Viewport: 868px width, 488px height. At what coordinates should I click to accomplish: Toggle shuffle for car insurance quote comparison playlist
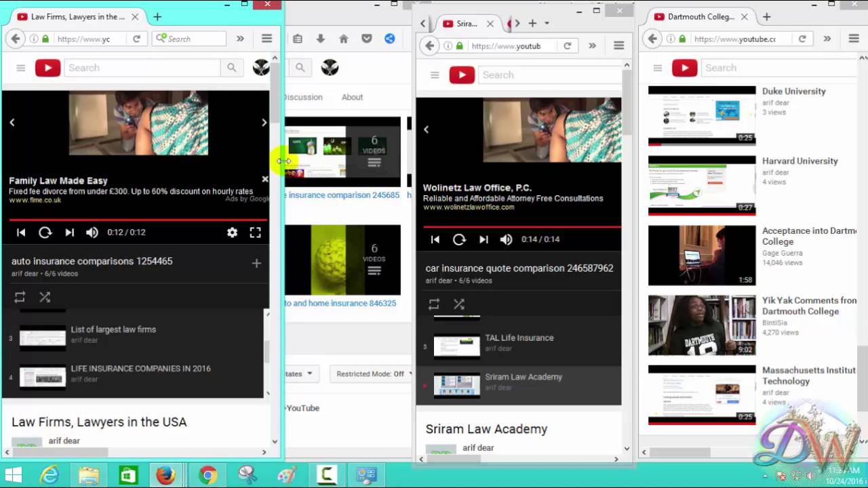459,304
